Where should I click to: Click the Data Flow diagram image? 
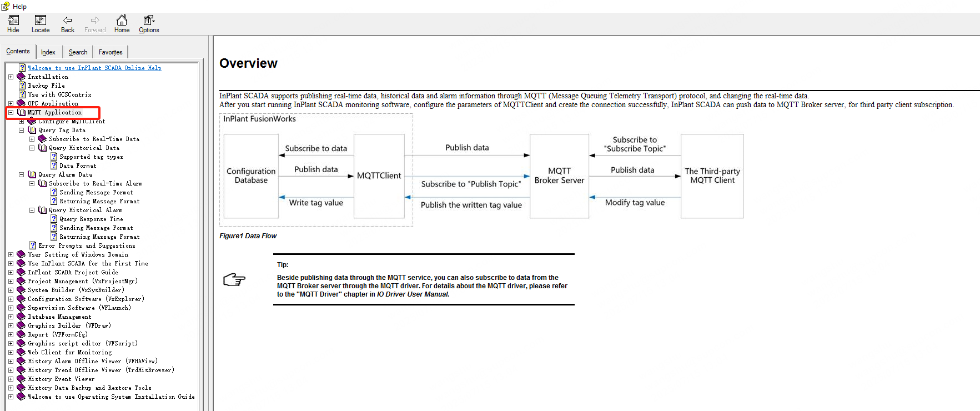[x=481, y=170]
